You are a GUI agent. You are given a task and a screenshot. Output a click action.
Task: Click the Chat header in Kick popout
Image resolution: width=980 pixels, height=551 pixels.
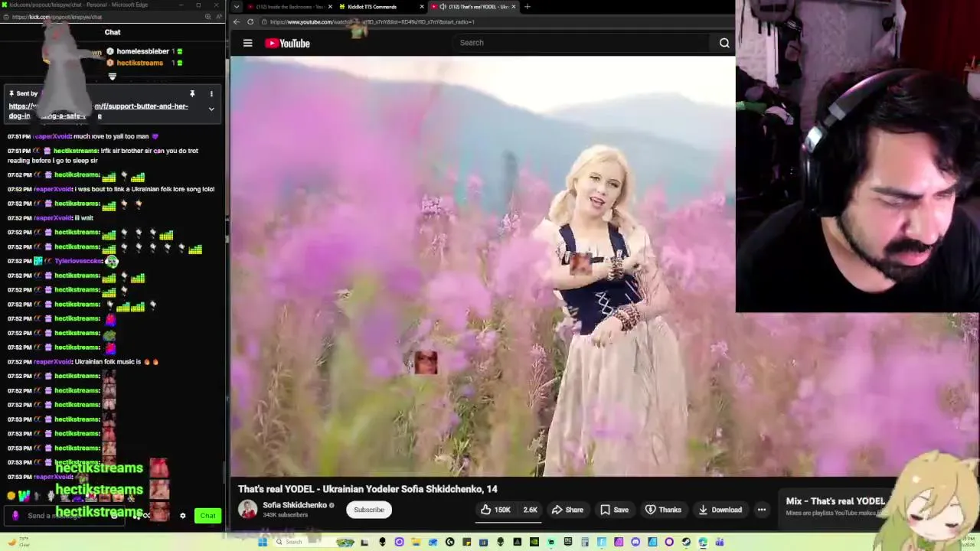pyautogui.click(x=113, y=32)
